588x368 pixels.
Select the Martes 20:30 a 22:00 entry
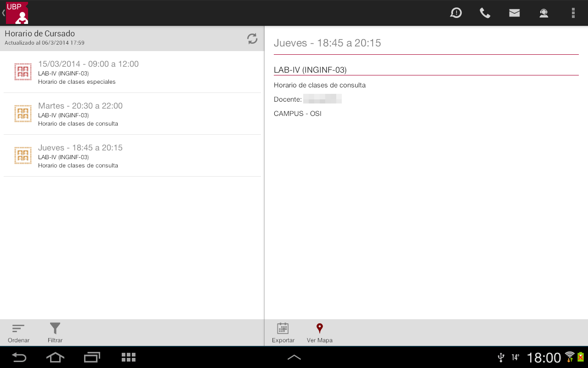(132, 114)
